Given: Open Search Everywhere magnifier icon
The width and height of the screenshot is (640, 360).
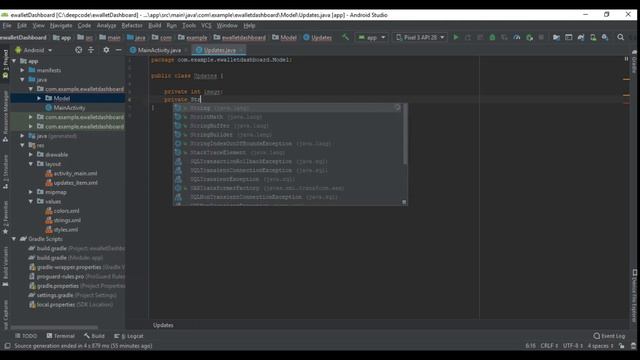Looking at the screenshot, I should click(x=620, y=37).
